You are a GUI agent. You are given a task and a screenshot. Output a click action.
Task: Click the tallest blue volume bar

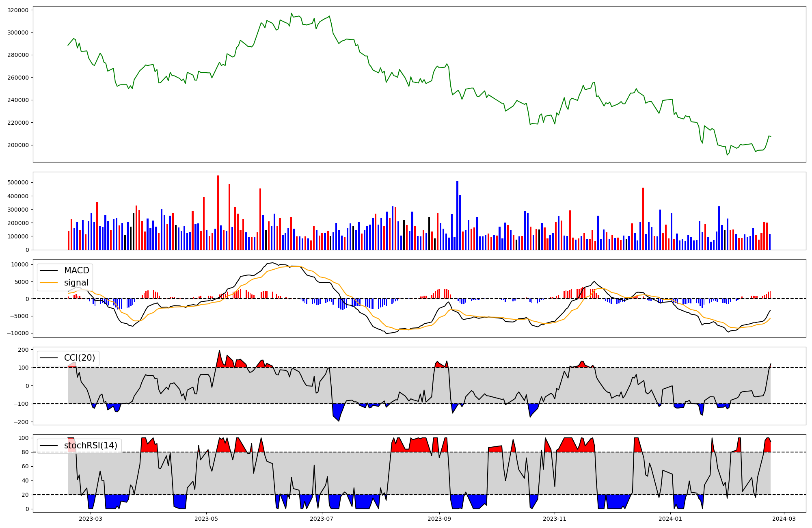(457, 215)
